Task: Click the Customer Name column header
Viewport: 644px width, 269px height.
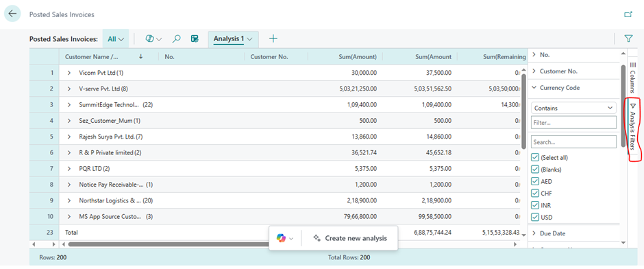Action: click(109, 57)
